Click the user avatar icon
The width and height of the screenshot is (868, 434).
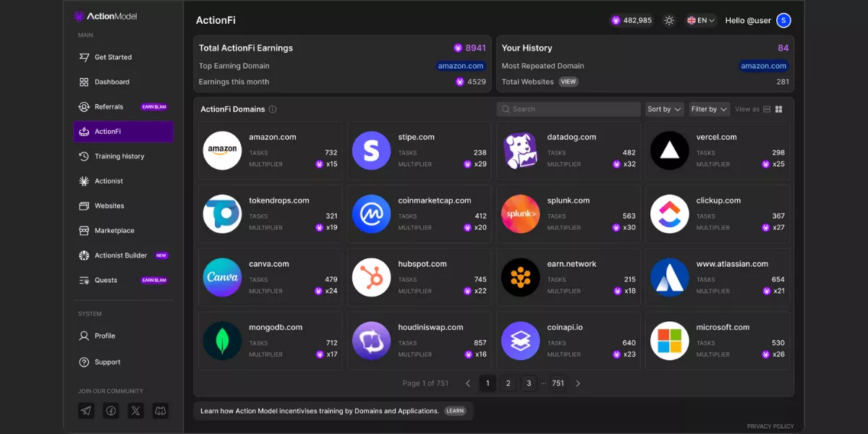(x=783, y=20)
